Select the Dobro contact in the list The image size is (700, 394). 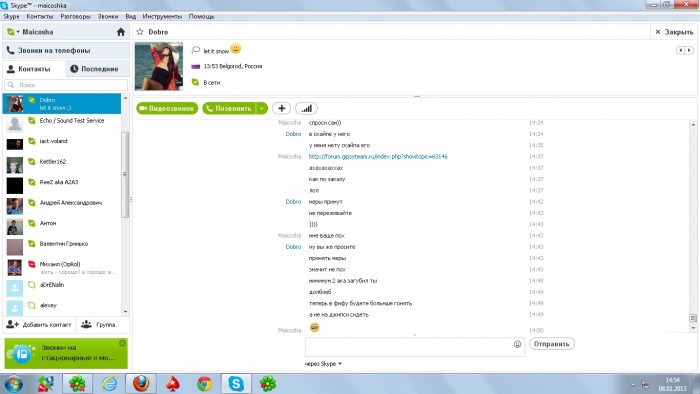click(x=62, y=104)
